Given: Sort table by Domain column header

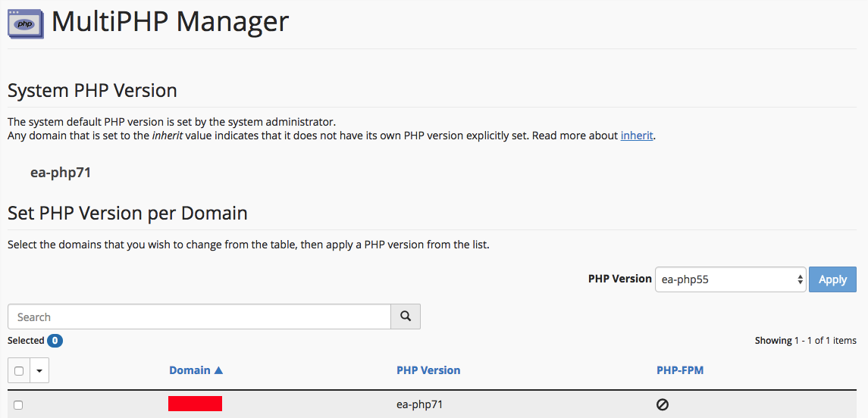Looking at the screenshot, I should [190, 370].
